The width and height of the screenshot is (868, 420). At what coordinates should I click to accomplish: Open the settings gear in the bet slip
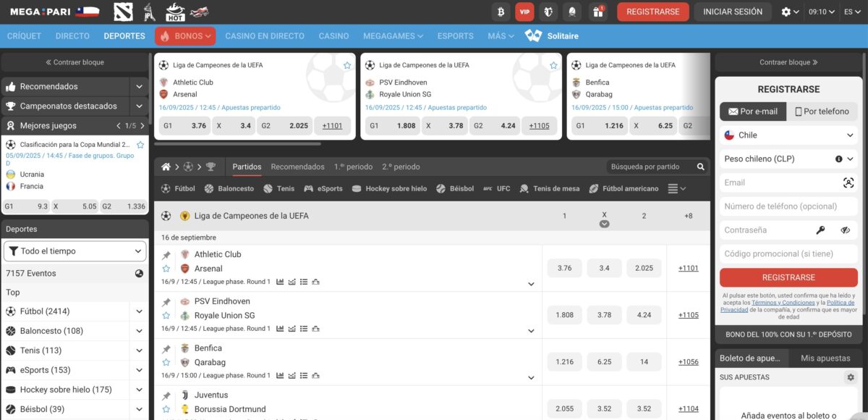pyautogui.click(x=851, y=377)
